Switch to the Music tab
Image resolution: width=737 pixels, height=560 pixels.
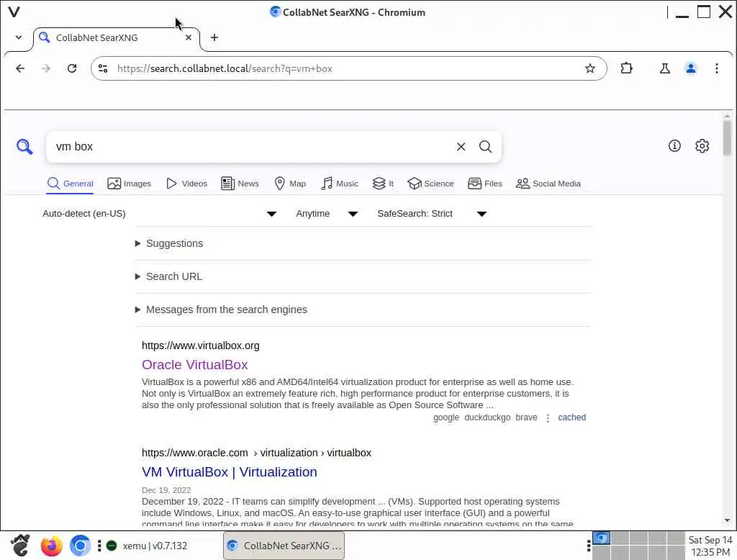click(340, 184)
